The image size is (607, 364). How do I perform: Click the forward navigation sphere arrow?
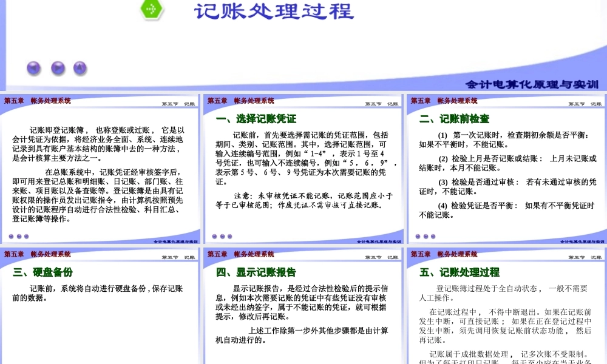(57, 68)
